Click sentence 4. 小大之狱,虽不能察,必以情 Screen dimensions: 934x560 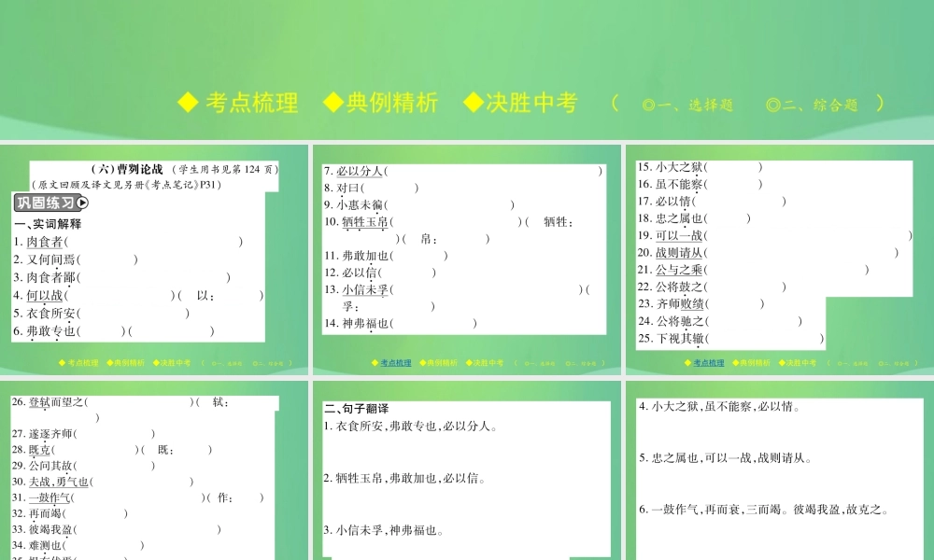pyautogui.click(x=720, y=407)
